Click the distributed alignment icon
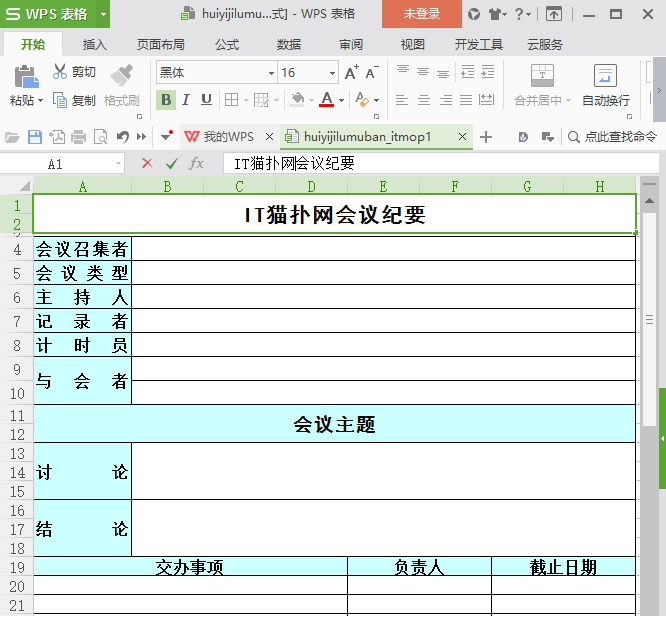Image resolution: width=666 pixels, height=640 pixels. click(486, 100)
